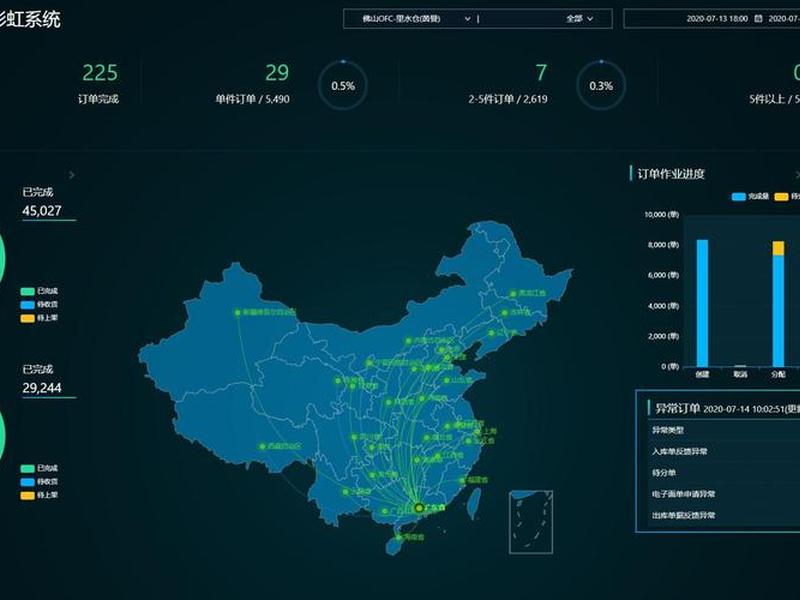This screenshot has height=600, width=800.
Task: Toggle blue 待收货 legend under 45,027
Action: (x=39, y=304)
